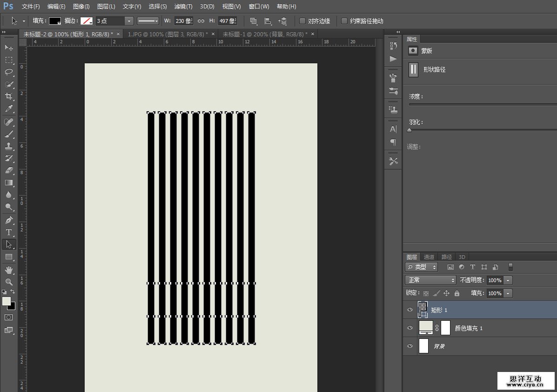Screen dimensions: 557x392
Task: Select the Pen tool
Action: pos(9,220)
